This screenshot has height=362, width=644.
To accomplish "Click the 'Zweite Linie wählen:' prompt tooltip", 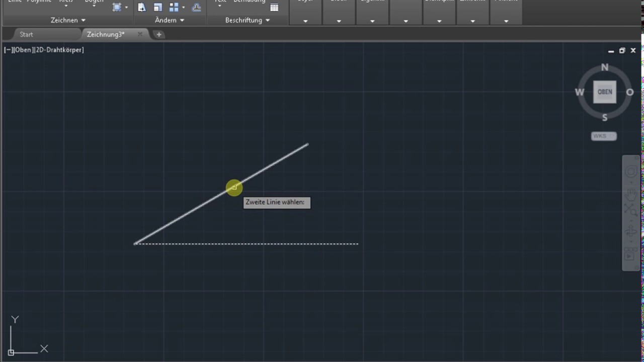I will (x=277, y=202).
